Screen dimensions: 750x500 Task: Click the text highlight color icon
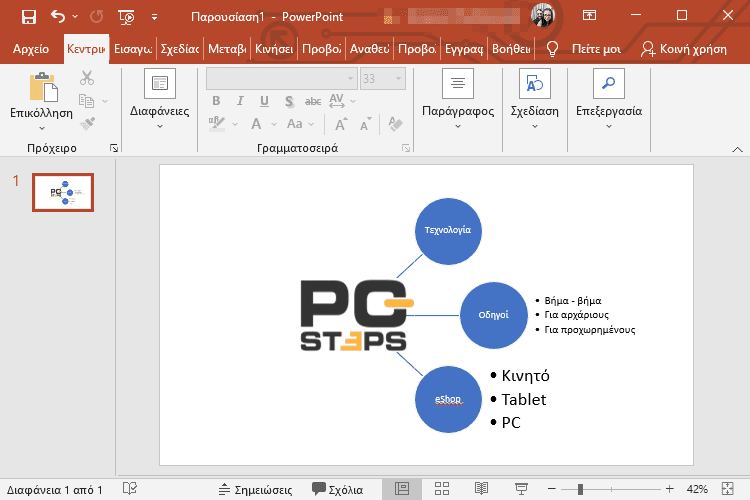pos(217,124)
